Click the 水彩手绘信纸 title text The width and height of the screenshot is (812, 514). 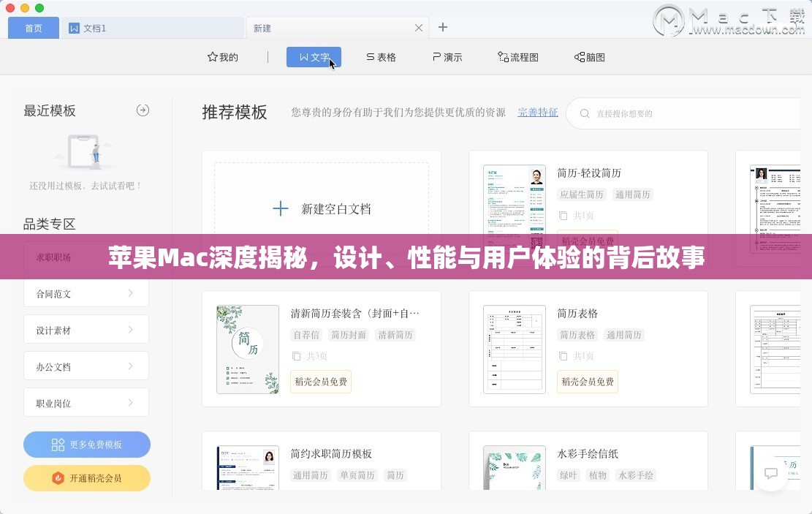click(587, 453)
